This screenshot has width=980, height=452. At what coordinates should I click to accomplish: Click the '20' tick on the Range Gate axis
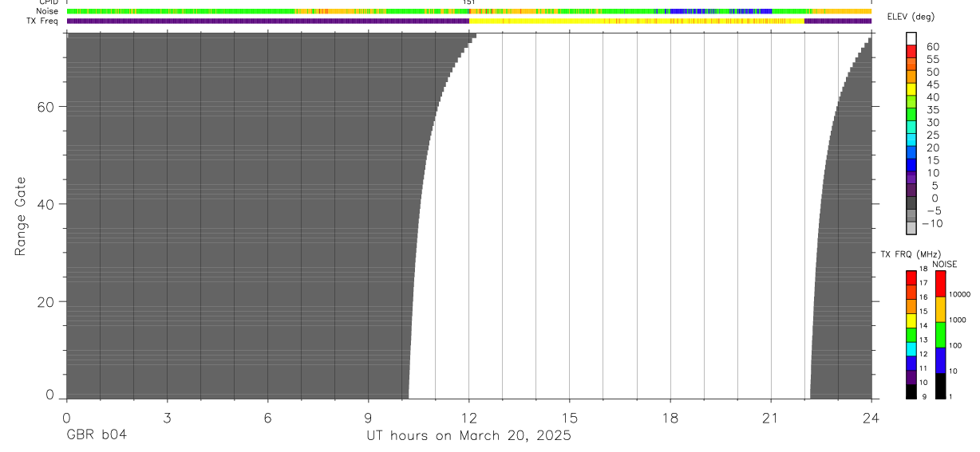point(45,302)
